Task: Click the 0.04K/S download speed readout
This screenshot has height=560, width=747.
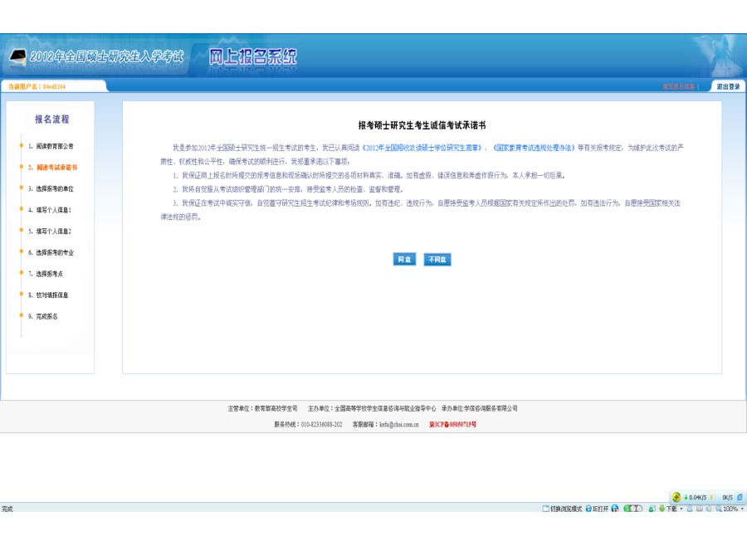Action: click(698, 497)
